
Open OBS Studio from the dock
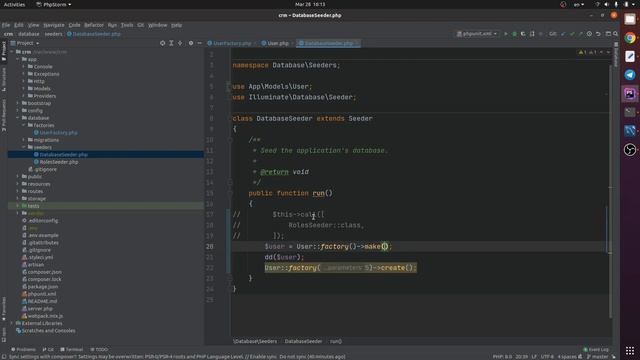pyautogui.click(x=630, y=150)
